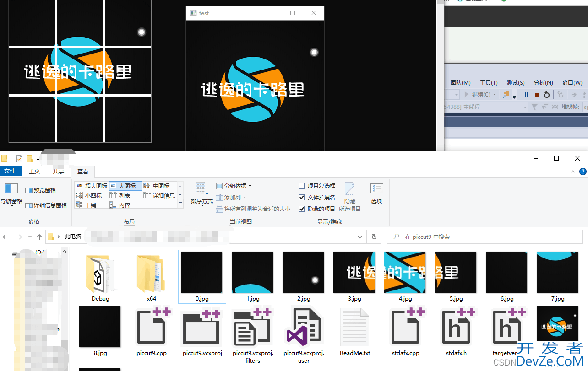Toggle the 详细信息窗格 details pane
This screenshot has height=371, width=588.
point(46,205)
